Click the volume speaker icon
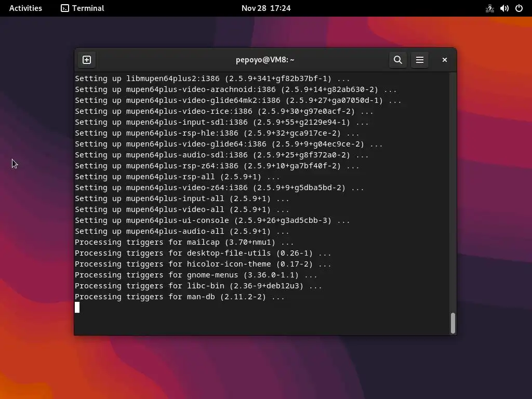This screenshot has width=532, height=399. tap(504, 8)
